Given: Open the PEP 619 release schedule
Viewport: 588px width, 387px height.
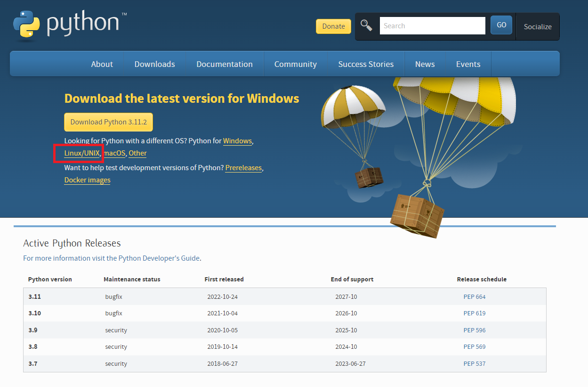Looking at the screenshot, I should click(x=475, y=313).
